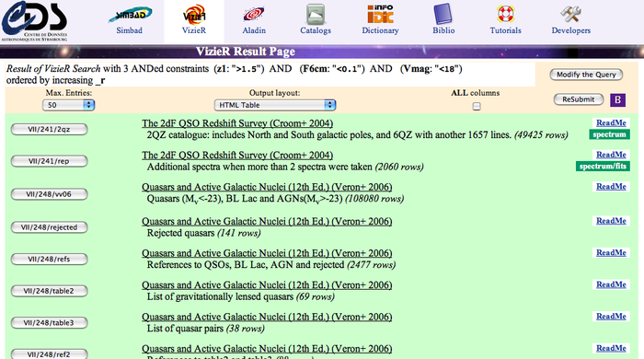Click the purple B button
This screenshot has width=644, height=359.
tap(617, 99)
